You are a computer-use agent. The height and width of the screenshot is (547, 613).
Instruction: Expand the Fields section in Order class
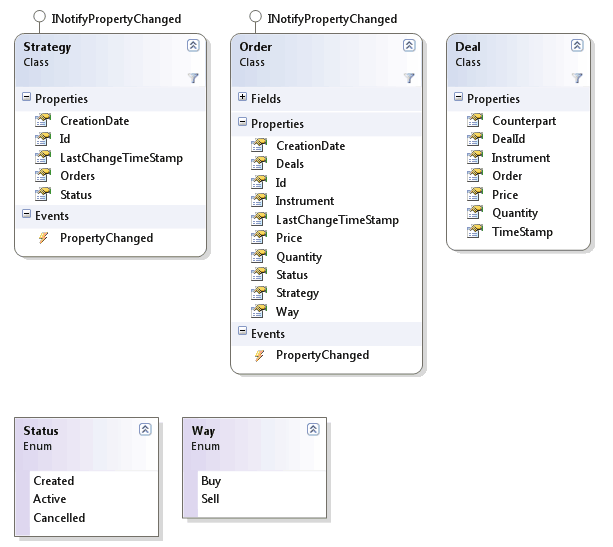click(242, 97)
